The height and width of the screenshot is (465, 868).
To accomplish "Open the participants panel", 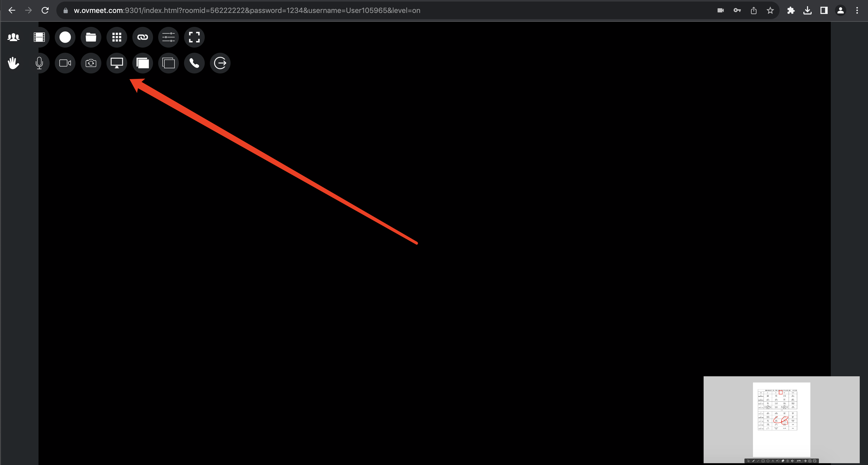I will coord(13,37).
